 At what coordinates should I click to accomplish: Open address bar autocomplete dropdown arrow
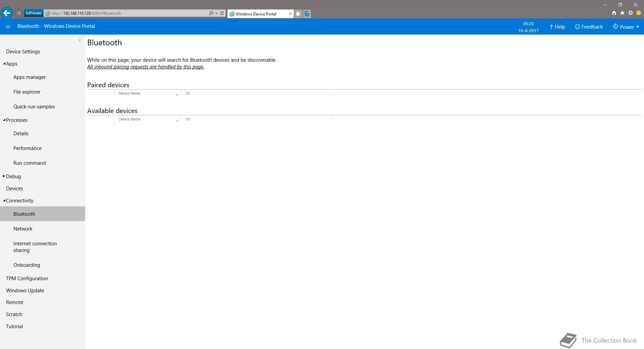(x=217, y=13)
